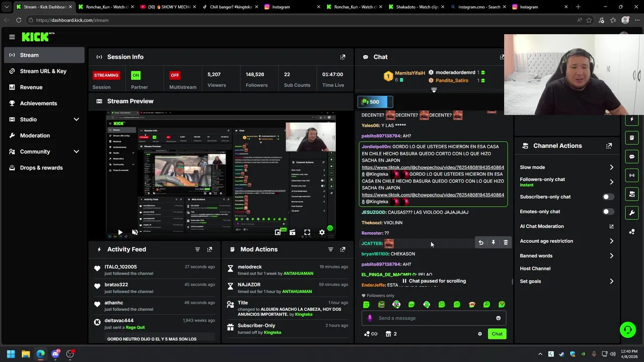
Task: Pop out the Session Info panel
Action: (x=343, y=57)
